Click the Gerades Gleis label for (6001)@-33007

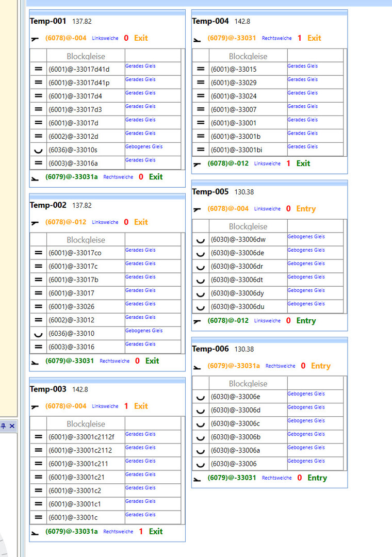click(x=302, y=106)
